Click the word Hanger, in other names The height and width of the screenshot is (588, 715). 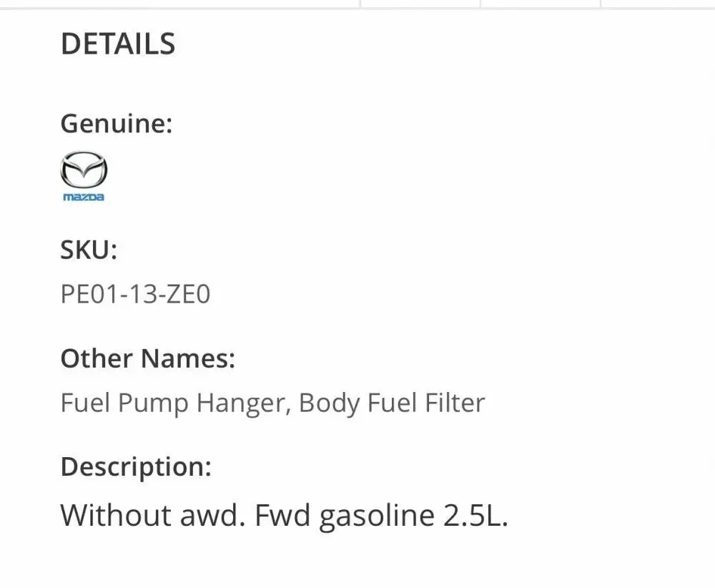click(244, 403)
